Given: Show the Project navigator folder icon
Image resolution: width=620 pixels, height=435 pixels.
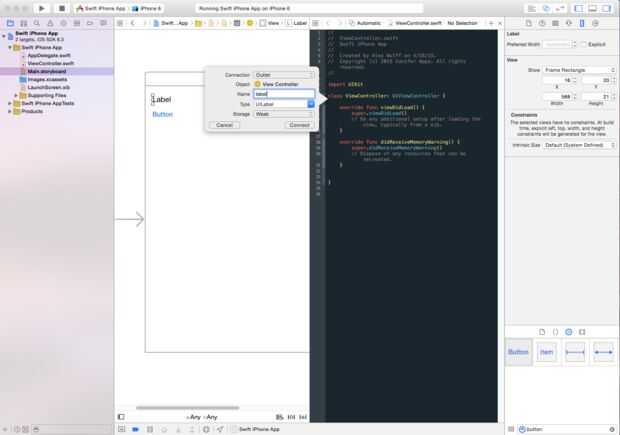Looking at the screenshot, I should (x=10, y=23).
